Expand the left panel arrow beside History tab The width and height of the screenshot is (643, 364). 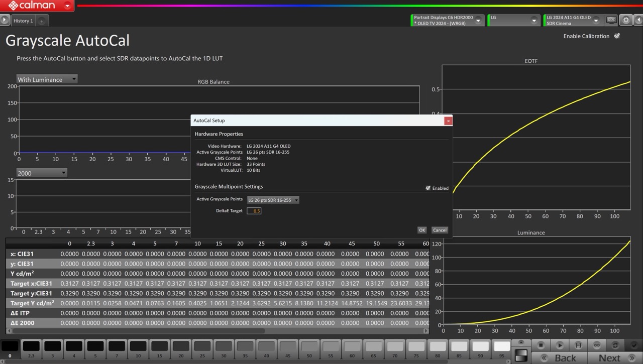5,21
